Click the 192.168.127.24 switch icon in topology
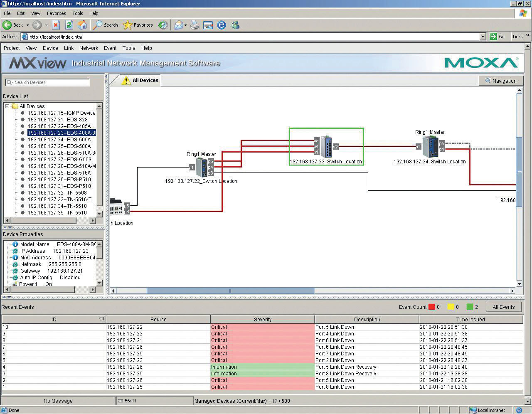 point(430,146)
